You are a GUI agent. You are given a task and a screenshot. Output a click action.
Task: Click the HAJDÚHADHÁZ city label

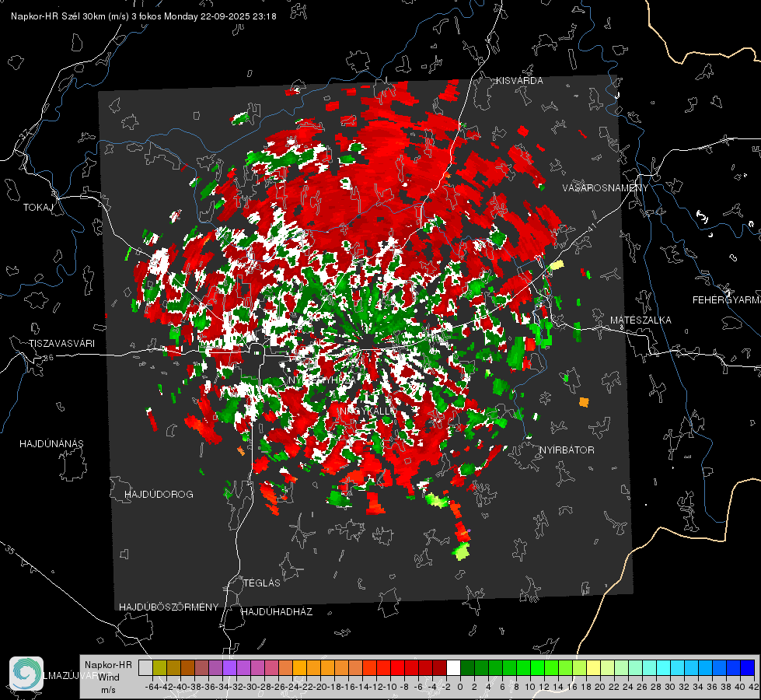tap(277, 611)
